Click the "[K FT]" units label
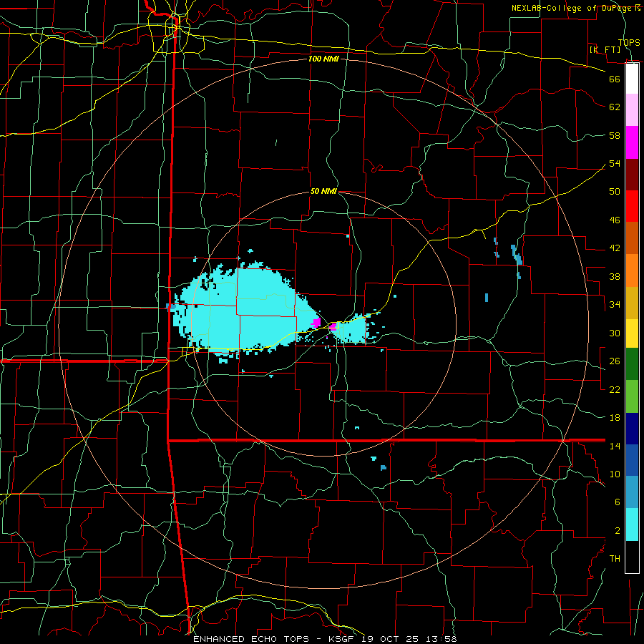The width and height of the screenshot is (644, 644). (x=605, y=49)
